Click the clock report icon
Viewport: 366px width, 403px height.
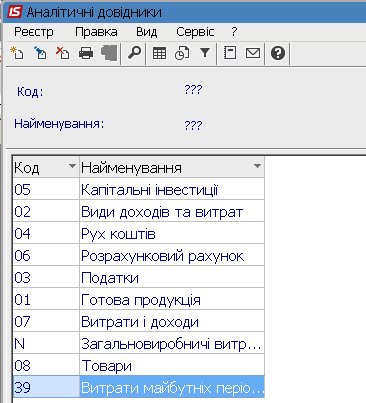(x=182, y=53)
